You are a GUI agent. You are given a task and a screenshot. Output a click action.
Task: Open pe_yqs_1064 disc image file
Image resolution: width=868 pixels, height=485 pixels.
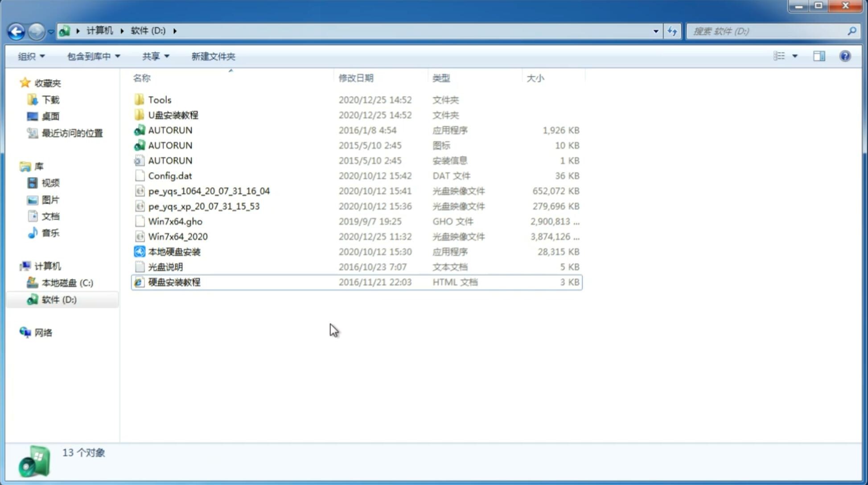tap(209, 191)
